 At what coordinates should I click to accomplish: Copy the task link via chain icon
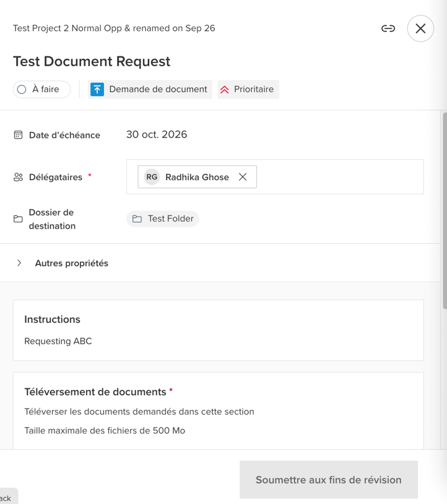pyautogui.click(x=388, y=28)
